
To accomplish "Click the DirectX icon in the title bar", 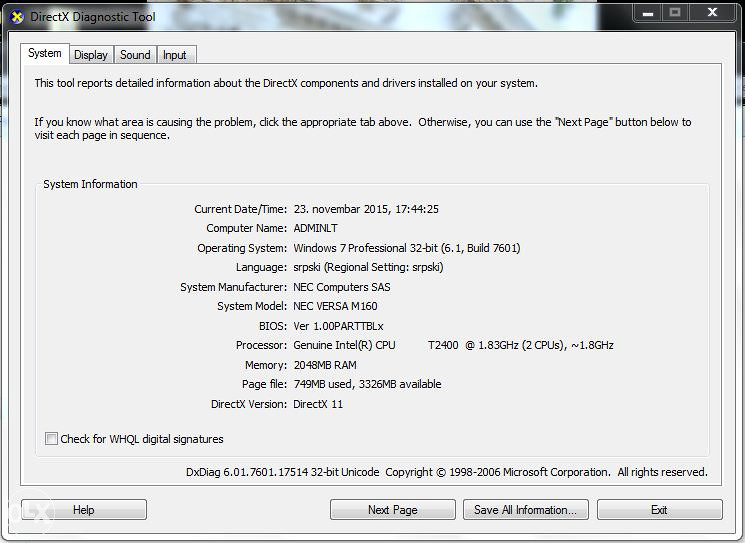I will pyautogui.click(x=17, y=17).
